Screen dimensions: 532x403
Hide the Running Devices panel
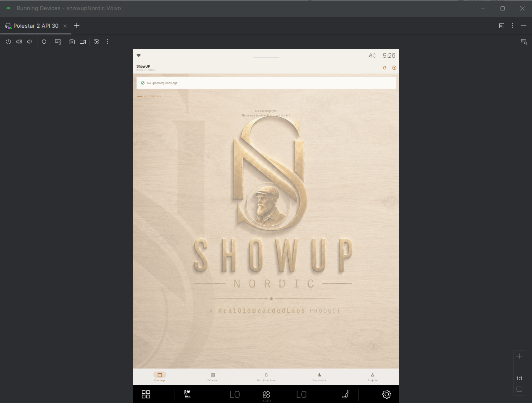[x=524, y=26]
